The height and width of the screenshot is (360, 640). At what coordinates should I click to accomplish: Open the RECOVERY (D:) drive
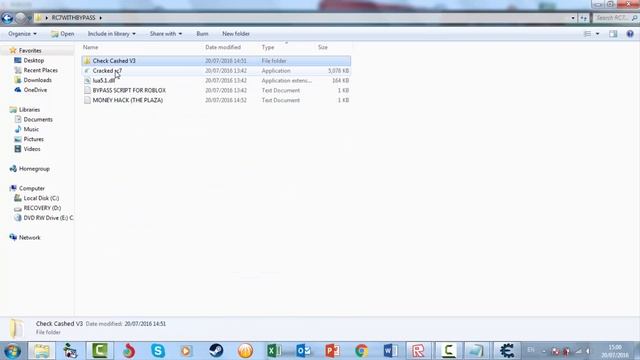pos(42,208)
